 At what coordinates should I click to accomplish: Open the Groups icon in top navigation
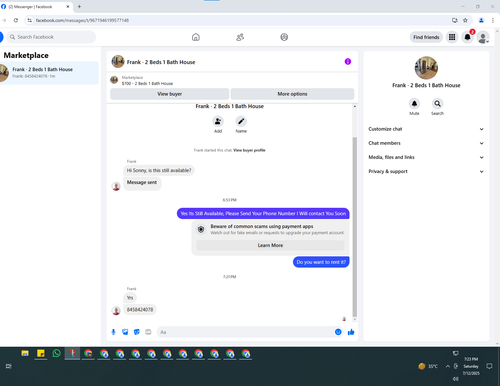[284, 37]
